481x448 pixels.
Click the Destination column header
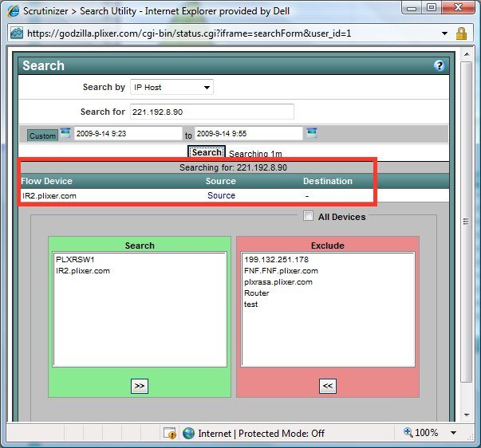coord(328,181)
